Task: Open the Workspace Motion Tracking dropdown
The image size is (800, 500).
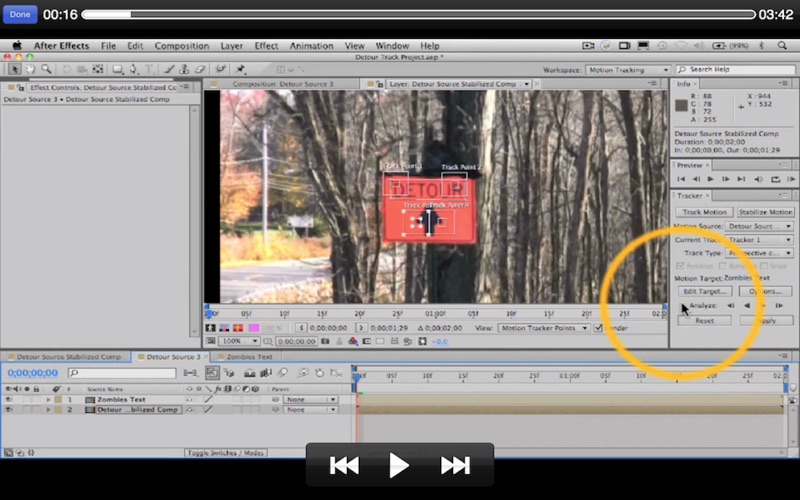Action: coord(628,70)
